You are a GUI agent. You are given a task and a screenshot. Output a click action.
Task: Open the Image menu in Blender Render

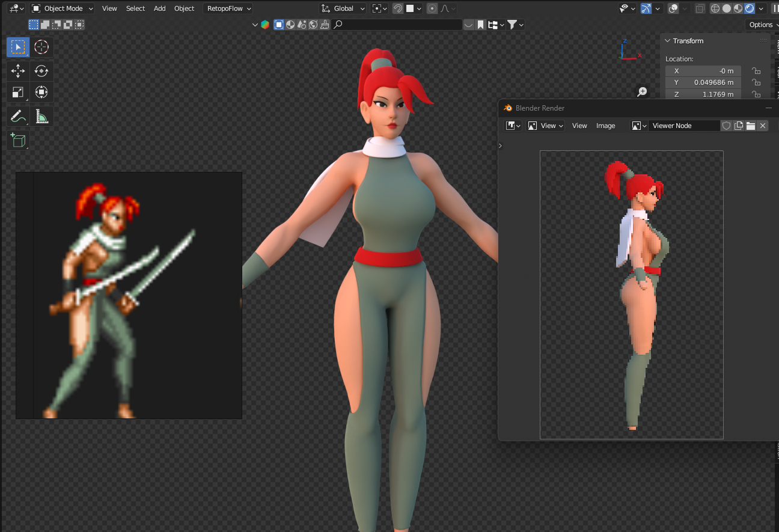[x=605, y=126]
